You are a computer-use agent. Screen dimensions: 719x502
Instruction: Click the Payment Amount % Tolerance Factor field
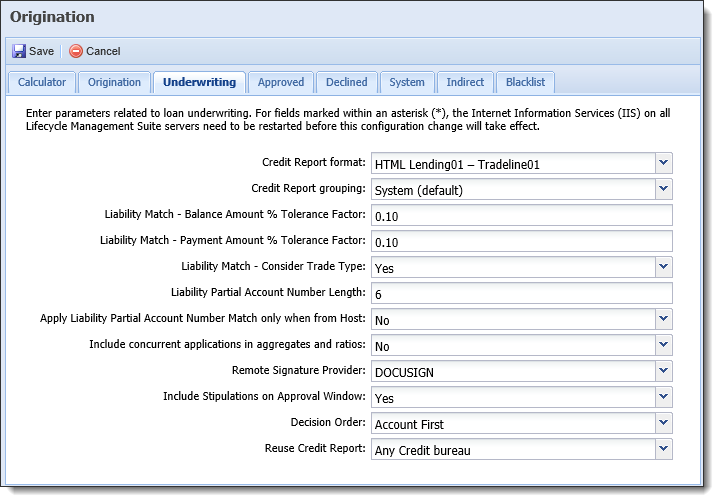pyautogui.click(x=522, y=241)
